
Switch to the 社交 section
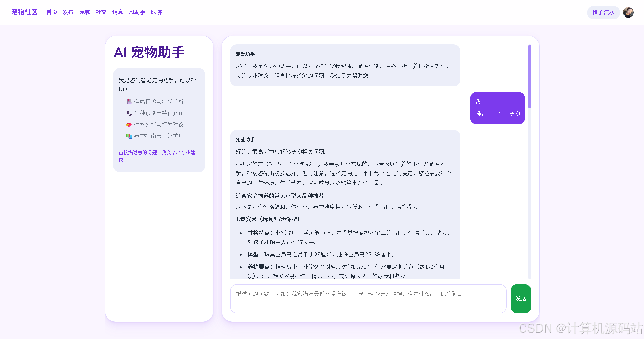(101, 12)
